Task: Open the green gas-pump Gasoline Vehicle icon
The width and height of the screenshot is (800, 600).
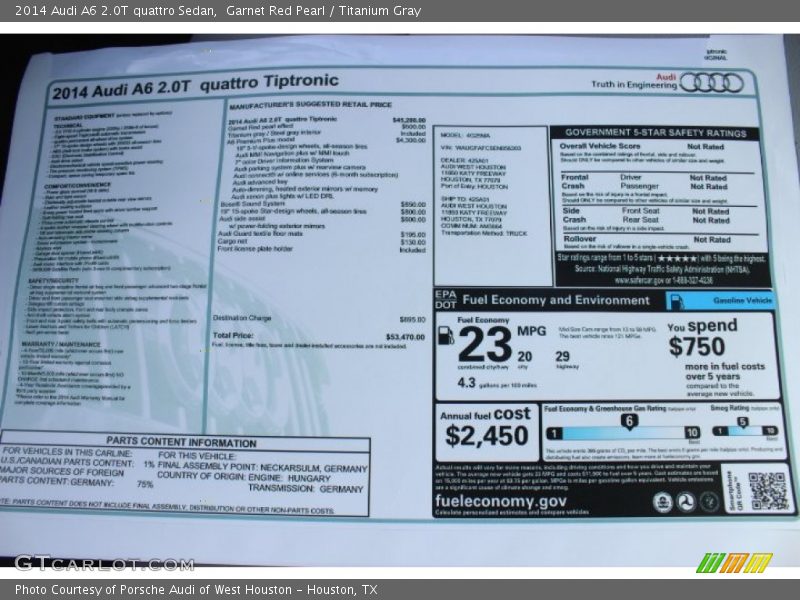Action: pos(675,301)
